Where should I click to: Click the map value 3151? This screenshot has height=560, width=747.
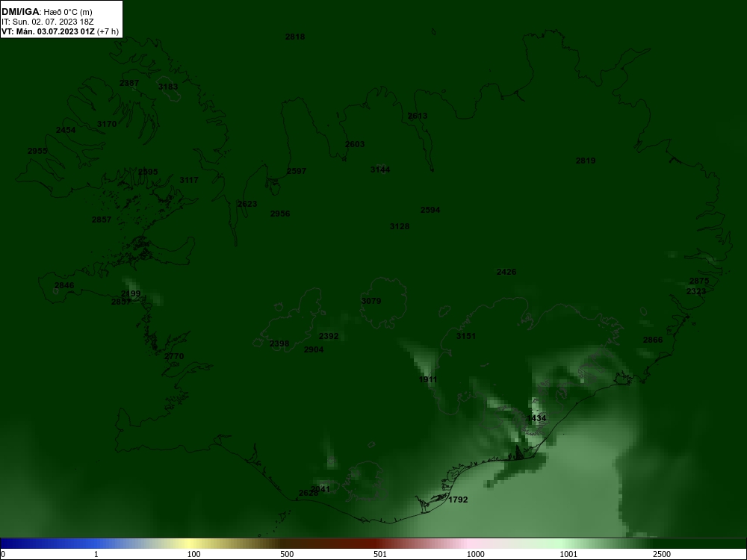[x=466, y=336]
